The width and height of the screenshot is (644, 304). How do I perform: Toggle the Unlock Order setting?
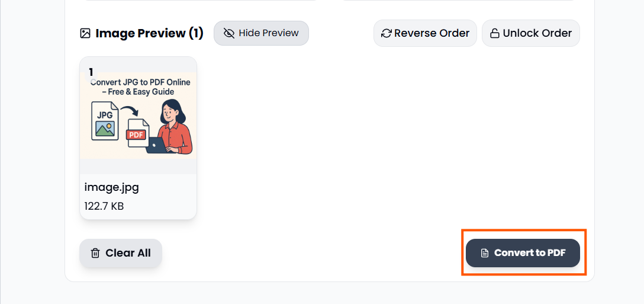coord(531,33)
